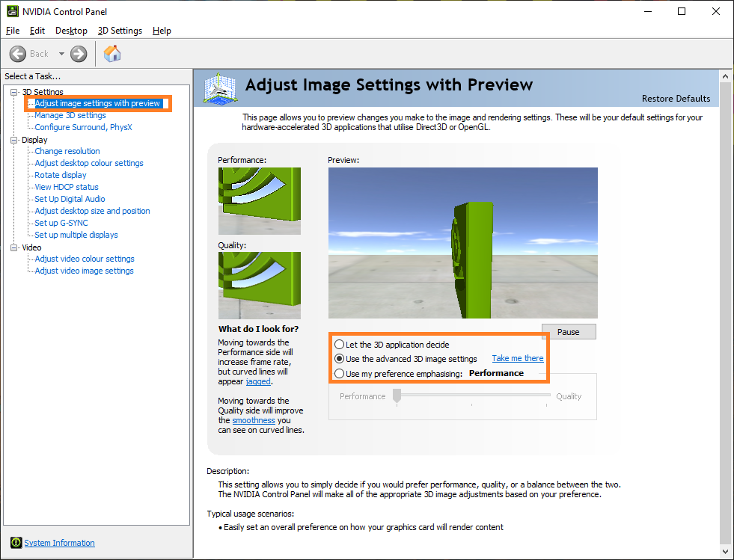Maximize the NVIDIA Control Panel window
734x560 pixels.
coord(682,11)
